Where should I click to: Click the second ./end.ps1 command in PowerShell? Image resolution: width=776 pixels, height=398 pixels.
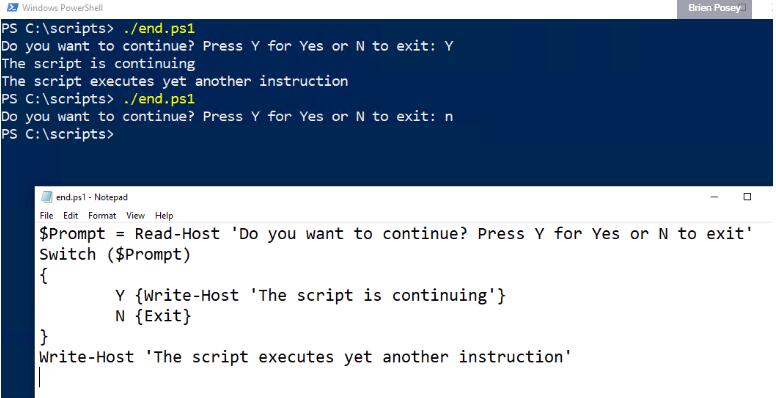159,99
